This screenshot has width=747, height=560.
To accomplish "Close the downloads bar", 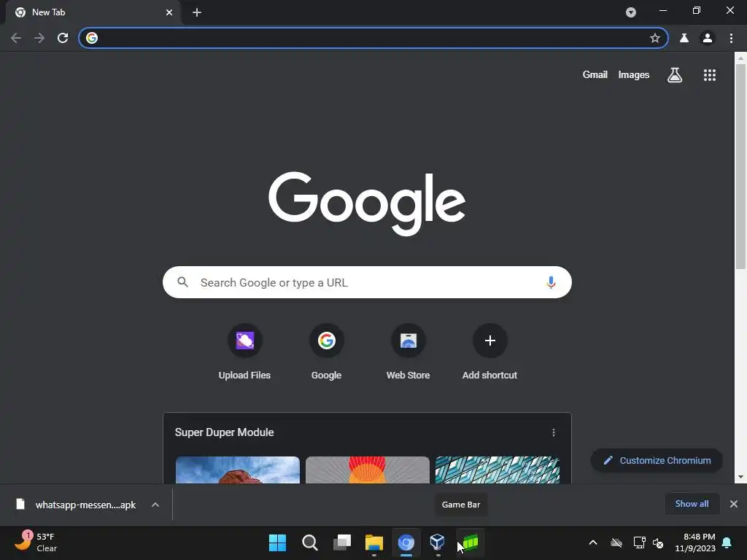I will [734, 504].
